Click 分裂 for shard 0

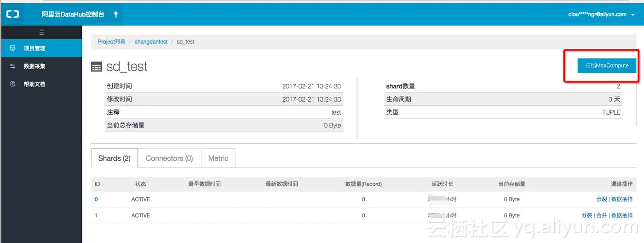602,199
